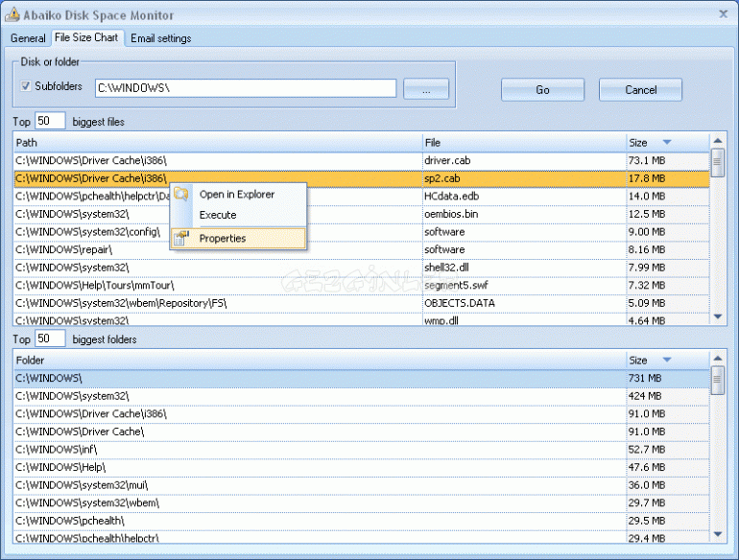Click the Top biggest files count field

click(x=50, y=121)
